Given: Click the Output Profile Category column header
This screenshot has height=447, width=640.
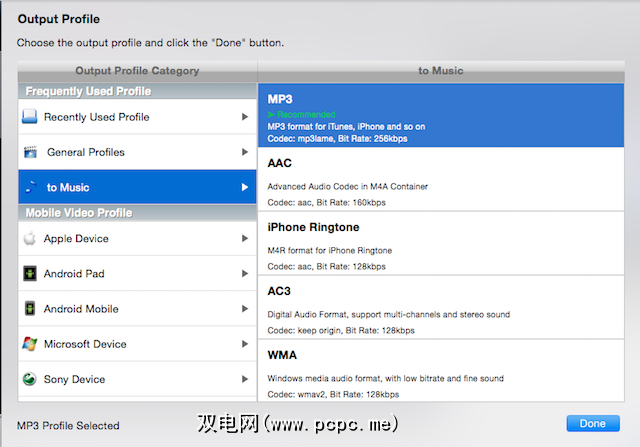Looking at the screenshot, I should tap(137, 71).
